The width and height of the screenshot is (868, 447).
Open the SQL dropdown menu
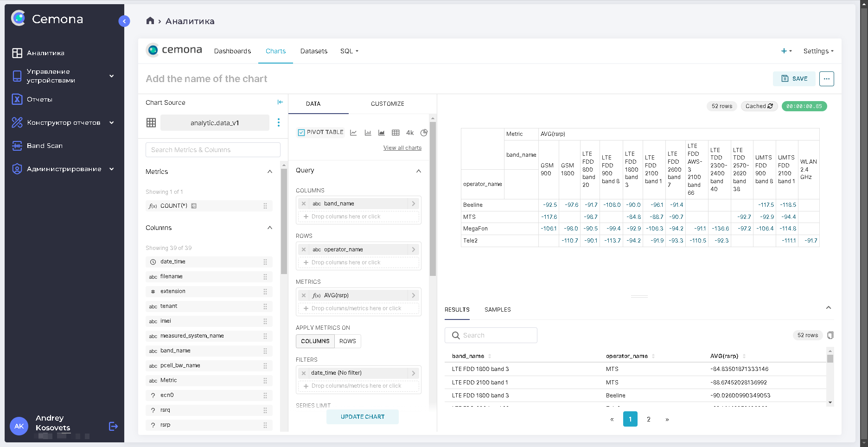(349, 51)
